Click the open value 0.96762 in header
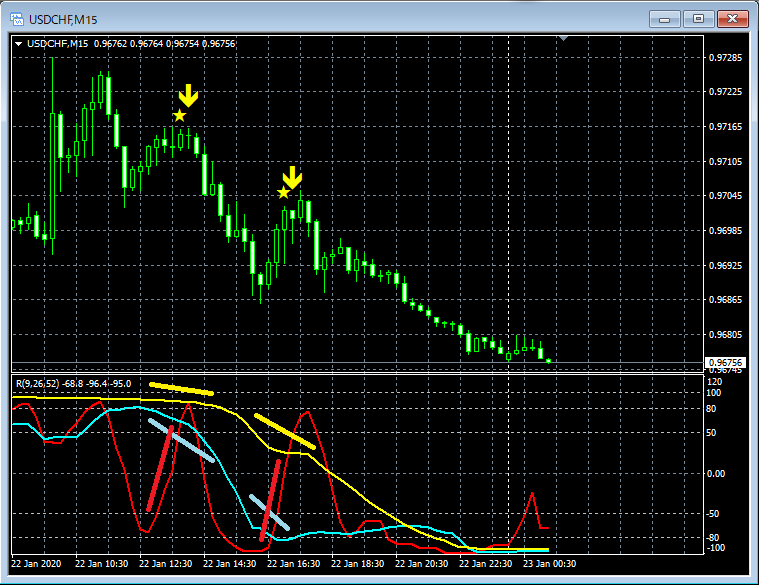759x585 pixels. click(x=110, y=44)
